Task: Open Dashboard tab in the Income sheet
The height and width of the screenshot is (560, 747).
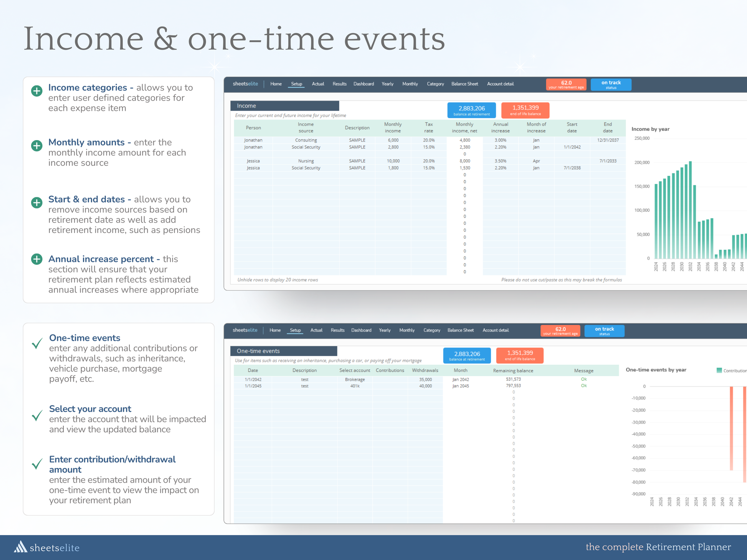Action: pos(364,84)
